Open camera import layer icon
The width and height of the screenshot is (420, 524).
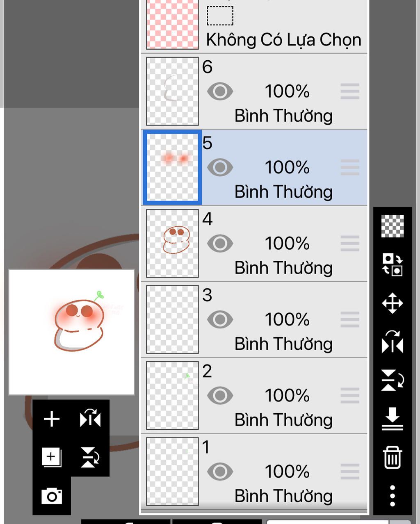point(52,496)
